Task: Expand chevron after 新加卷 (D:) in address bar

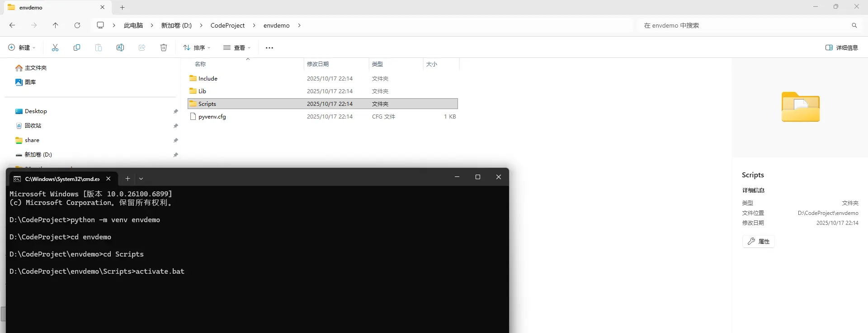Action: pyautogui.click(x=201, y=25)
